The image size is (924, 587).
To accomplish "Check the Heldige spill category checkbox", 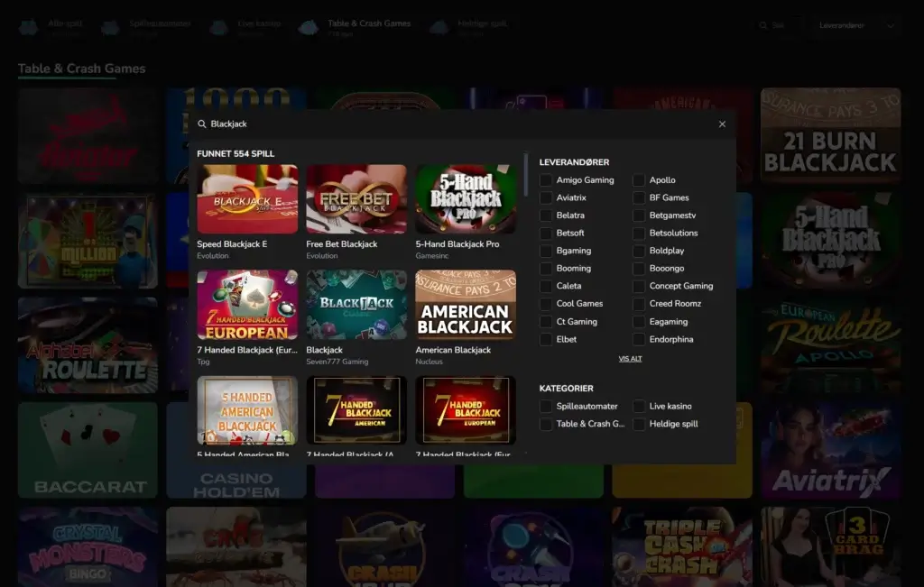I will 639,424.
